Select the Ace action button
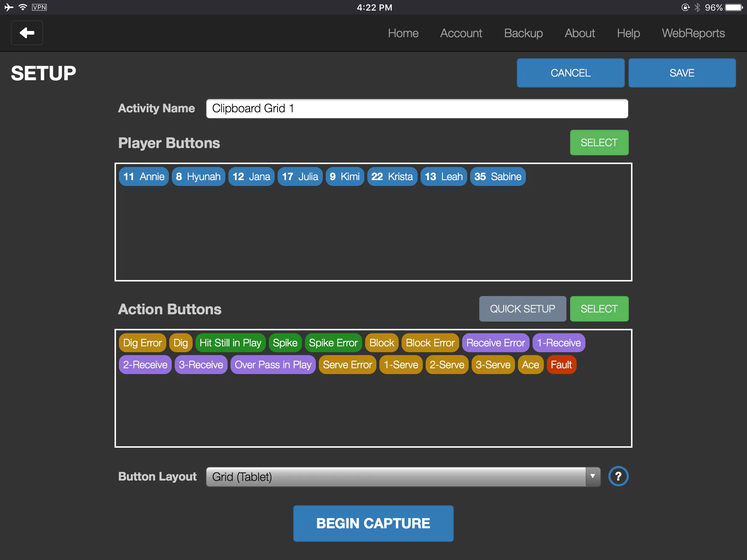 (x=530, y=364)
